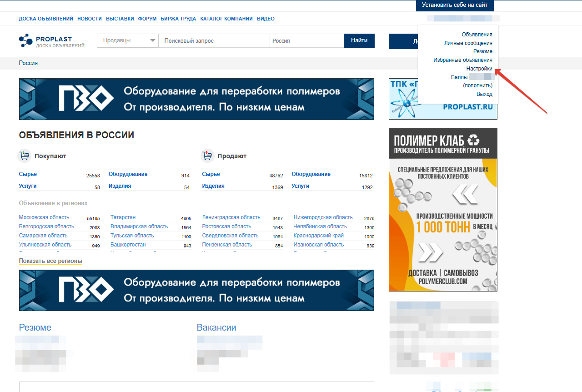Expand list with Показать все регионы

tap(50, 261)
